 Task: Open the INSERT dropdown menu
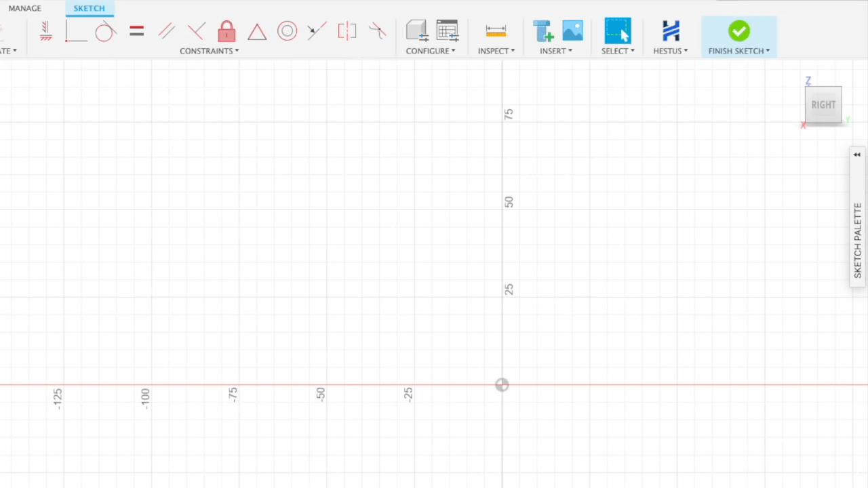pyautogui.click(x=556, y=51)
